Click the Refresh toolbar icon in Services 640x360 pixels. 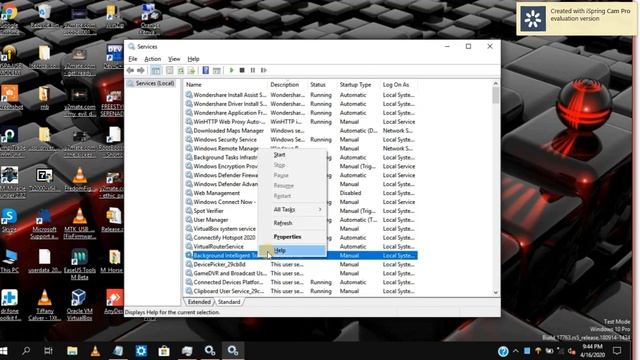(180, 70)
